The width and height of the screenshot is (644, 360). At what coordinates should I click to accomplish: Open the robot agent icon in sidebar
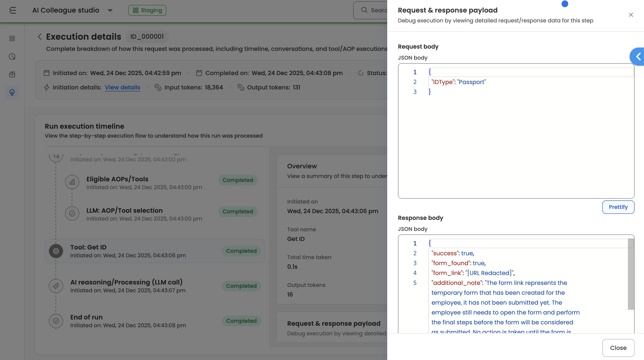pos(12,74)
